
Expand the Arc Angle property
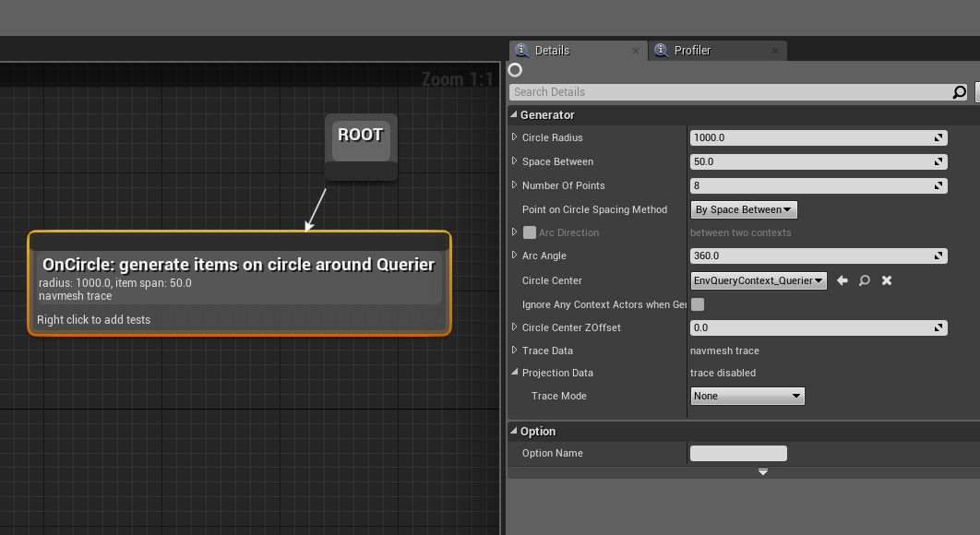[x=514, y=255]
